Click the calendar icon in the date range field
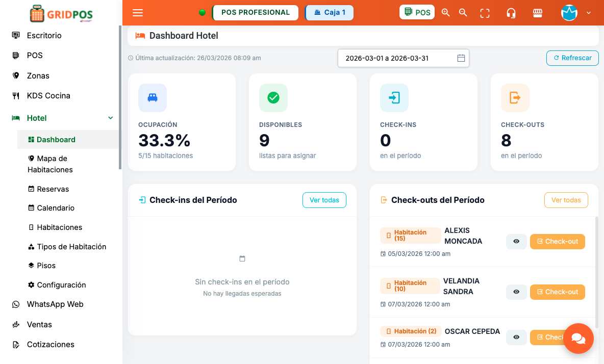This screenshot has width=604, height=364. tap(461, 58)
